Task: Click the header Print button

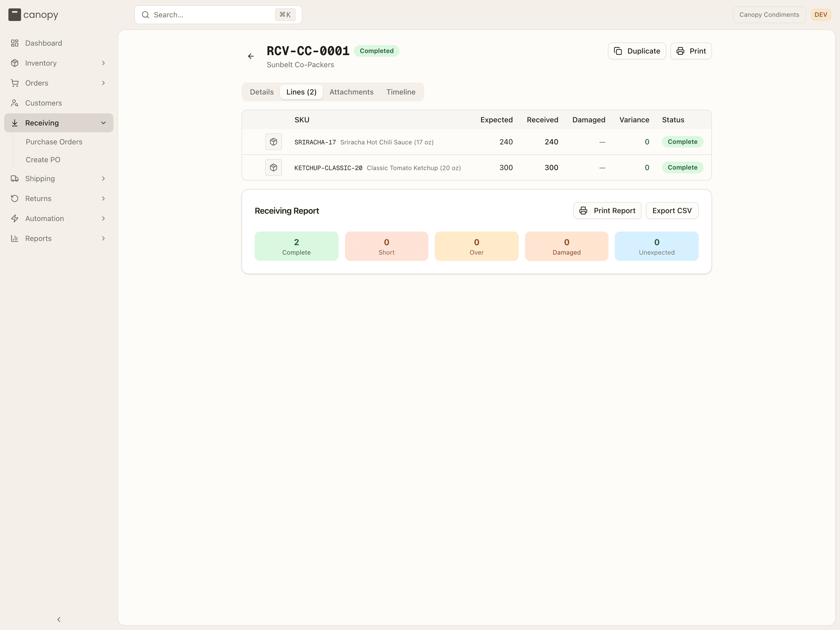Action: (x=691, y=51)
